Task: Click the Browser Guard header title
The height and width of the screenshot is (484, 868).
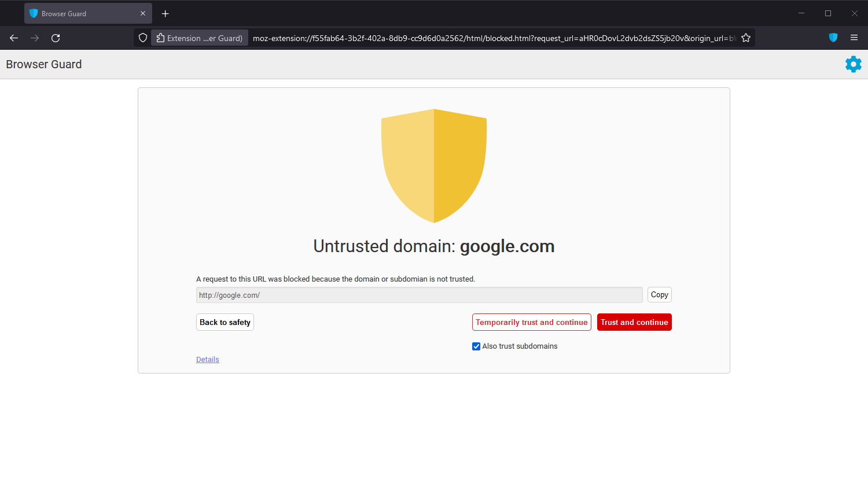Action: pos(44,64)
